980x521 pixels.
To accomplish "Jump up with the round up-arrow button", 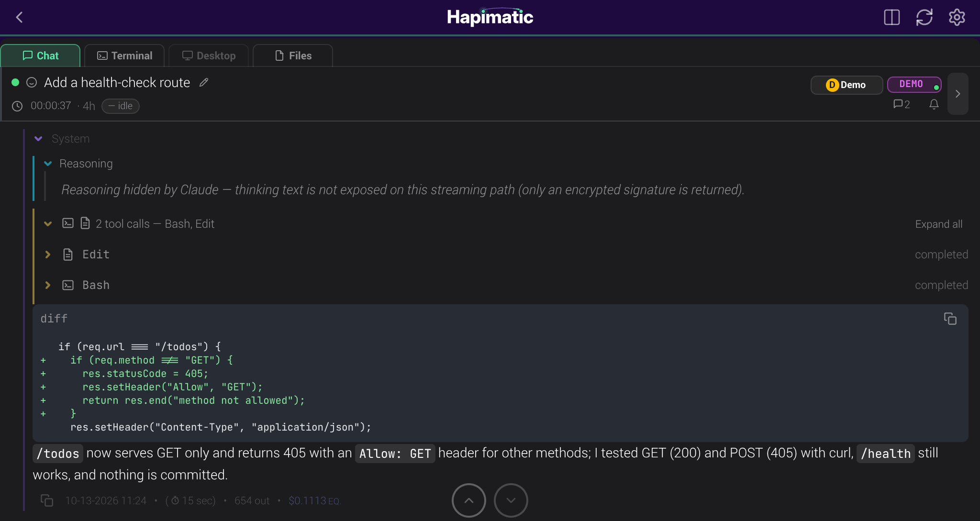I will pyautogui.click(x=469, y=500).
